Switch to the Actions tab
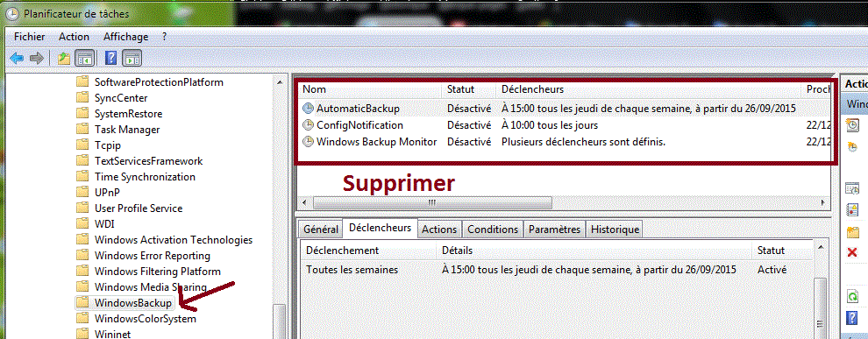Image resolution: width=868 pixels, height=339 pixels. point(439,229)
